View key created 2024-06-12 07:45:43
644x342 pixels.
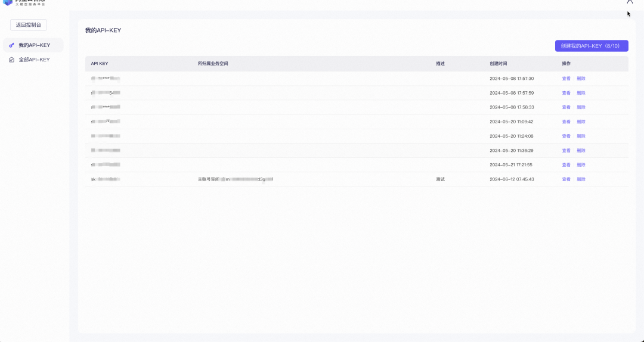pyautogui.click(x=566, y=179)
